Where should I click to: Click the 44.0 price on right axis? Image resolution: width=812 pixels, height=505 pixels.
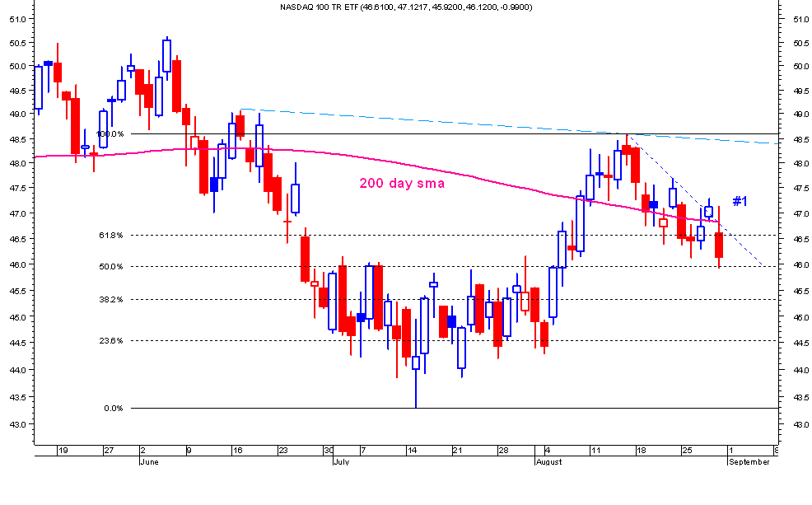click(x=800, y=370)
